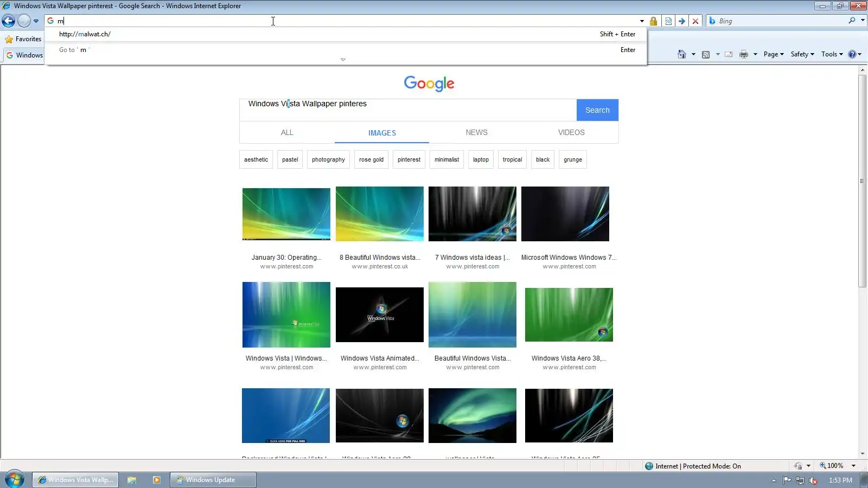Open the "Beautiful Windows Vista..." thumbnail
The width and height of the screenshot is (868, 488).
(x=473, y=314)
